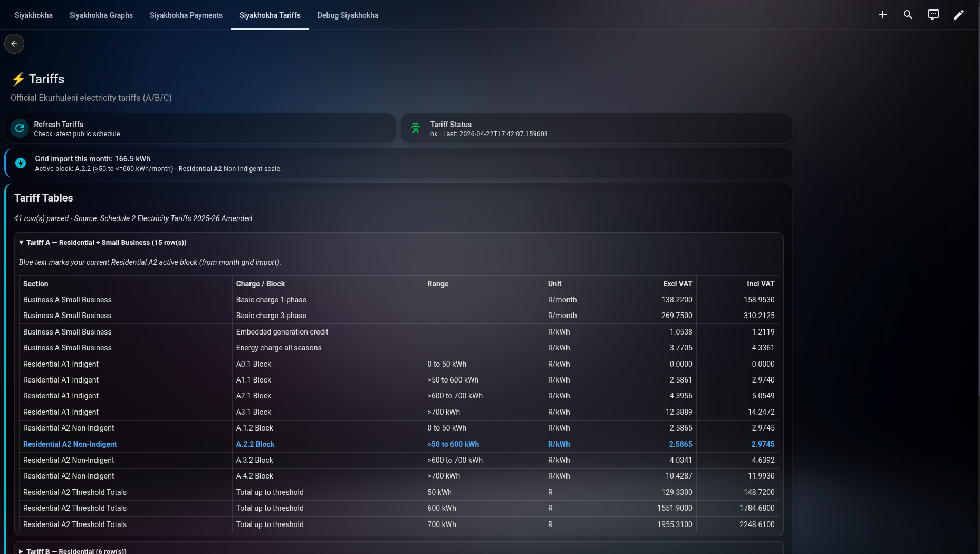Screen dimensions: 980x554
Task: Open the Tariff Status card
Action: pos(596,128)
